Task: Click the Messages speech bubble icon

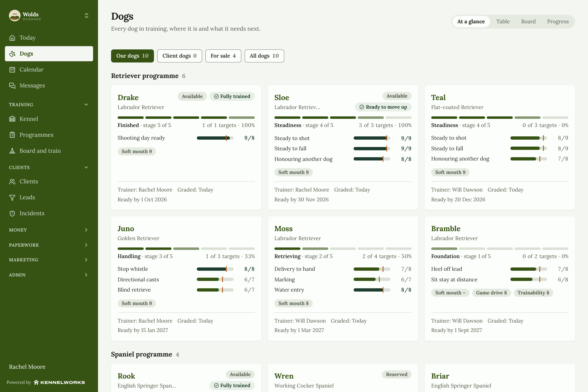Action: 12,86
